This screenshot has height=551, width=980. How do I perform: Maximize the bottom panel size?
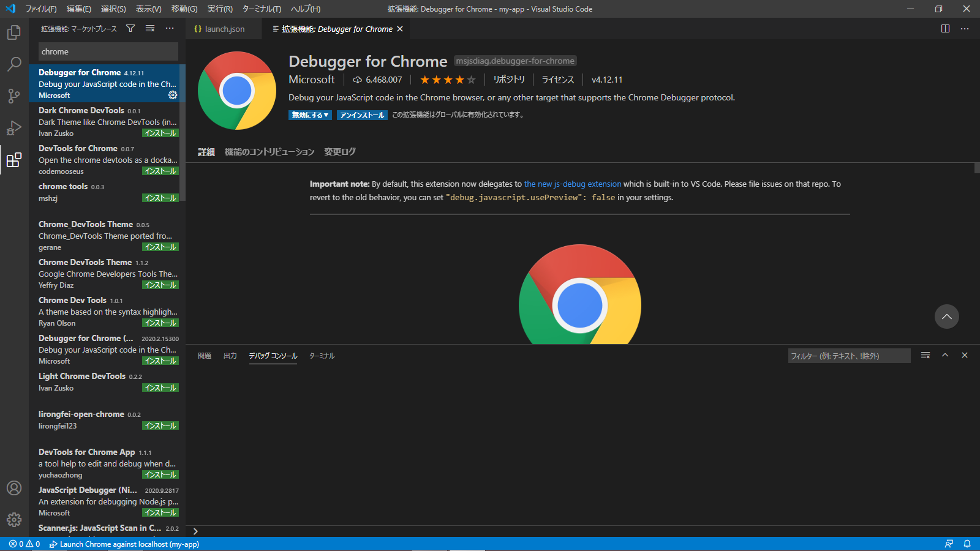(x=945, y=355)
